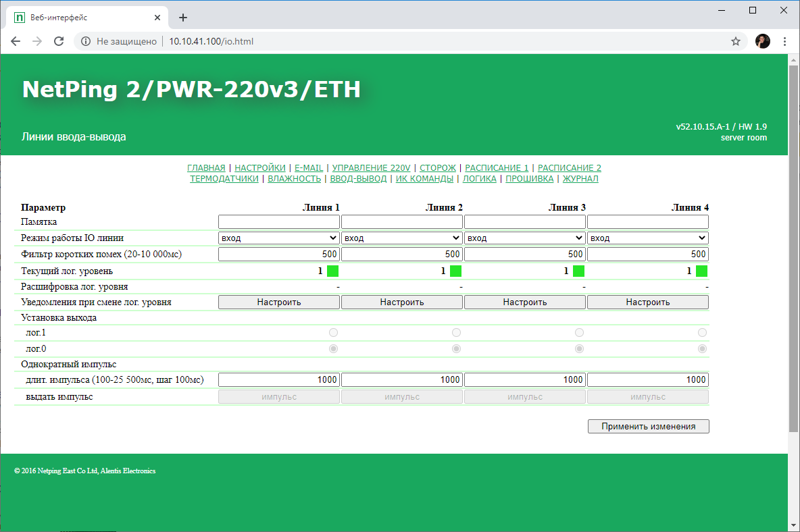Viewport: 800px width, 532px height.
Task: Go to ПРОШИВКА page
Action: tap(530, 178)
